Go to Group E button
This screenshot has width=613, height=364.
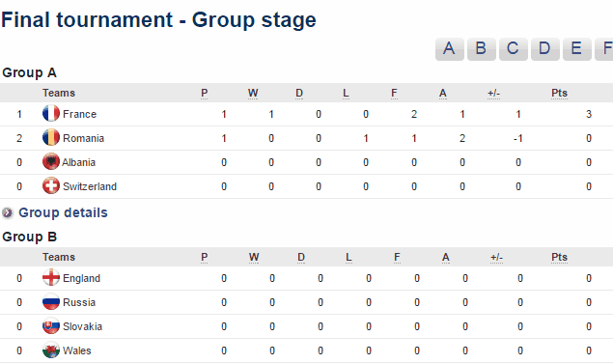pyautogui.click(x=576, y=49)
